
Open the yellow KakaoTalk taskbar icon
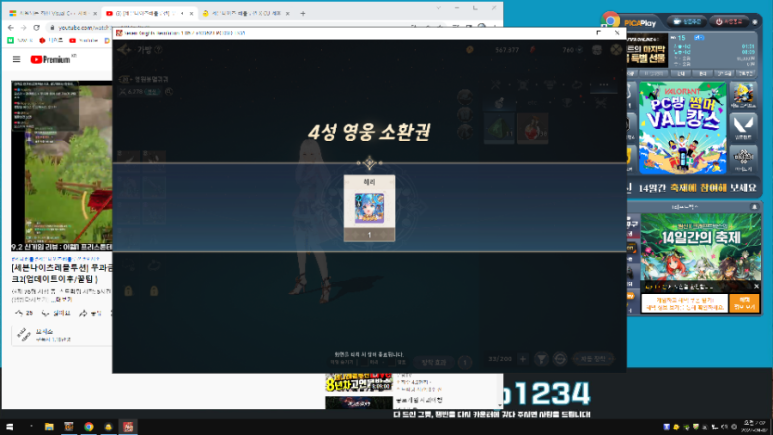pos(108,427)
